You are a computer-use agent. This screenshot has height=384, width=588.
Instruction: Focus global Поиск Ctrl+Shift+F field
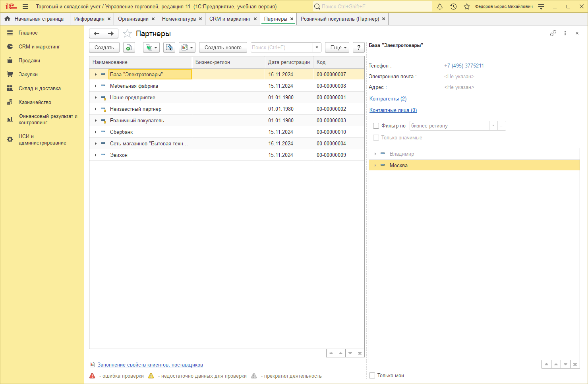click(x=372, y=6)
